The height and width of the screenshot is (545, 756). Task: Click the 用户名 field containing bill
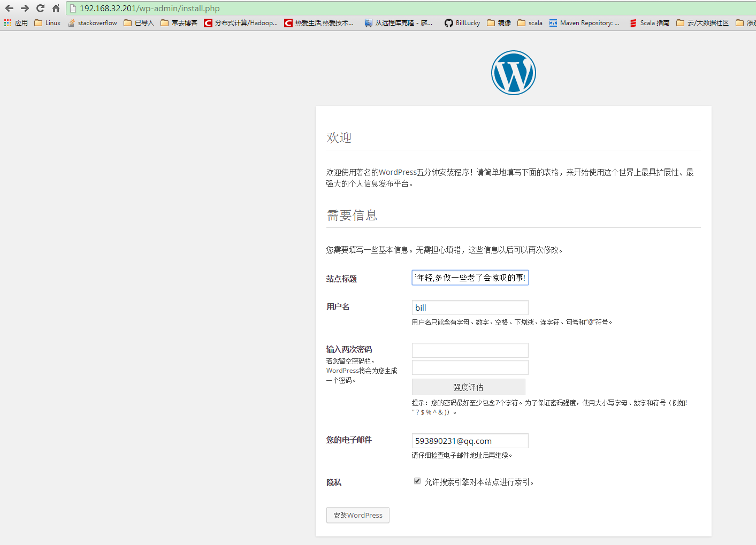point(470,308)
